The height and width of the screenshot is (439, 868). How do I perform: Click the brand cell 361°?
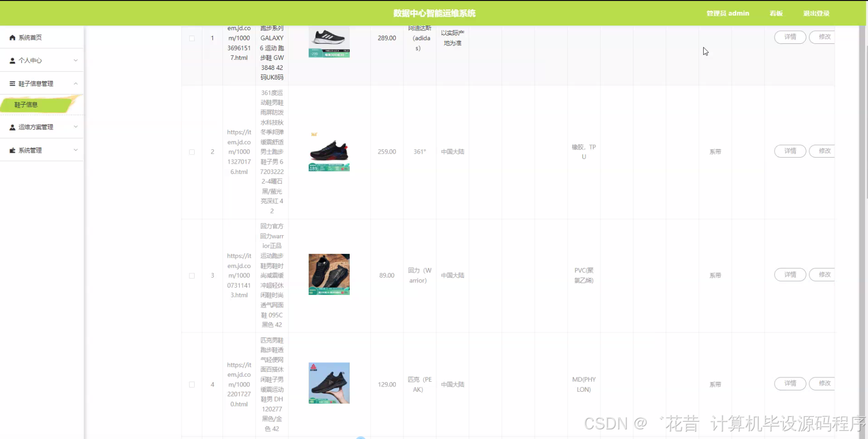420,152
